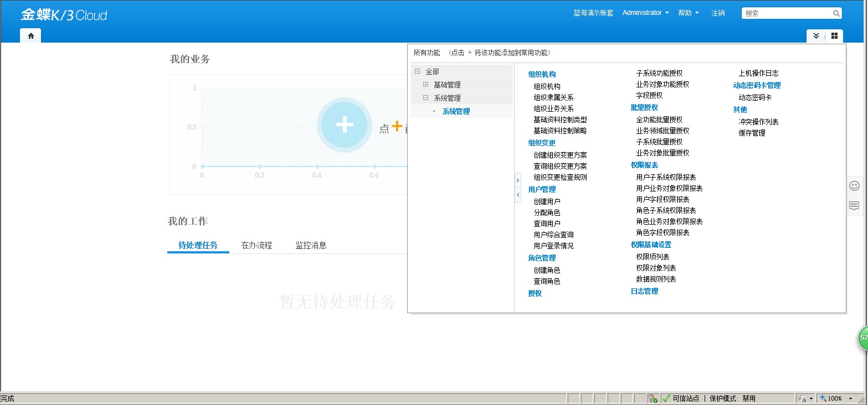Open 动态密码卡
The width and height of the screenshot is (868, 405).
(x=755, y=97)
